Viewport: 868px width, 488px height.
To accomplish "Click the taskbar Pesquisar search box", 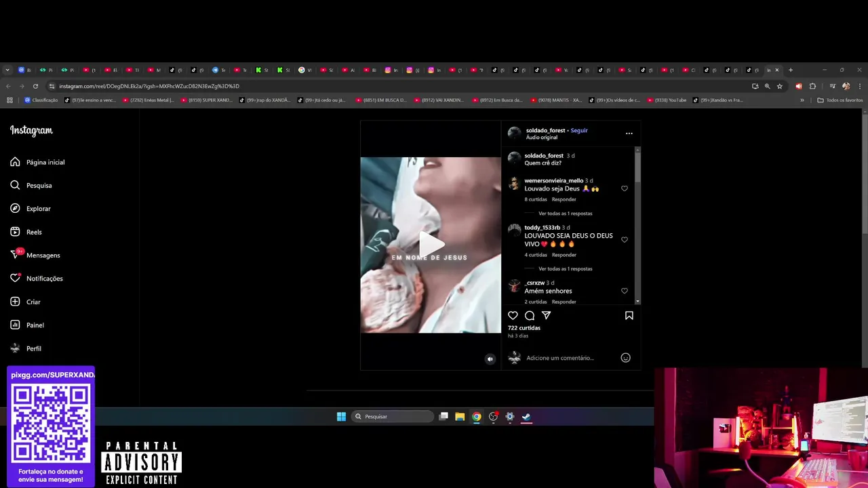I will 393,417.
